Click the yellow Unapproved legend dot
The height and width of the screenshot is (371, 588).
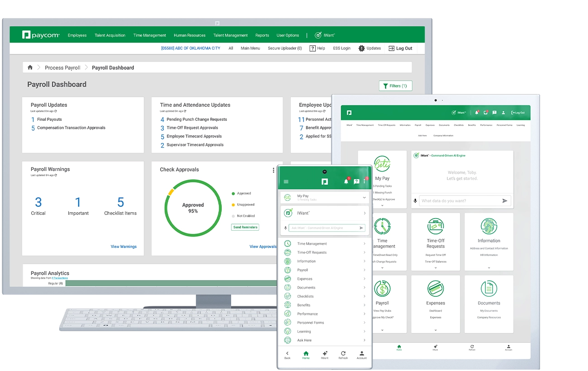pyautogui.click(x=233, y=205)
